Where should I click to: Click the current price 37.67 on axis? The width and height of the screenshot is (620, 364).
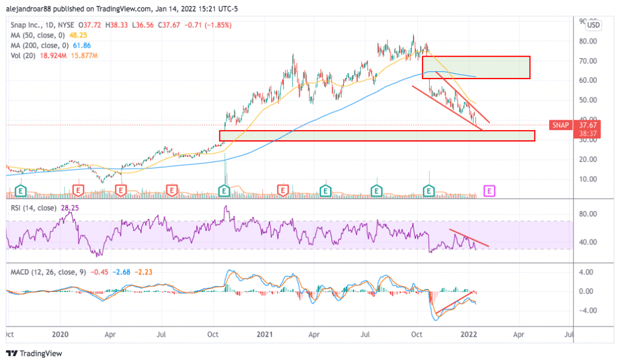[588, 125]
